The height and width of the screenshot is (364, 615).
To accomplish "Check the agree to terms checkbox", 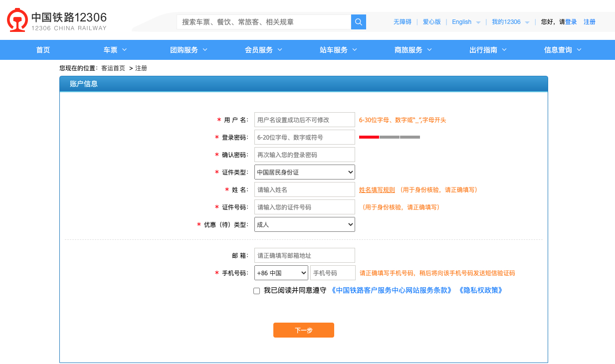I will coord(257,291).
